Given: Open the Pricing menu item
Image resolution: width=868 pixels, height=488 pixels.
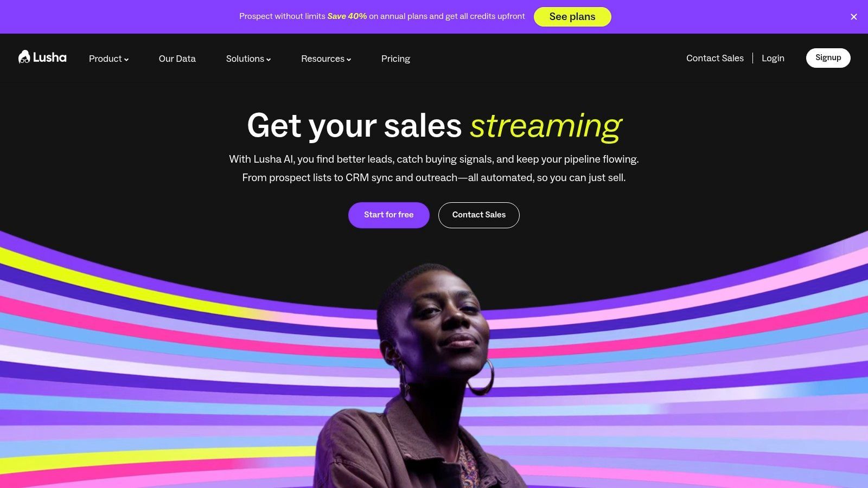Looking at the screenshot, I should coord(395,59).
